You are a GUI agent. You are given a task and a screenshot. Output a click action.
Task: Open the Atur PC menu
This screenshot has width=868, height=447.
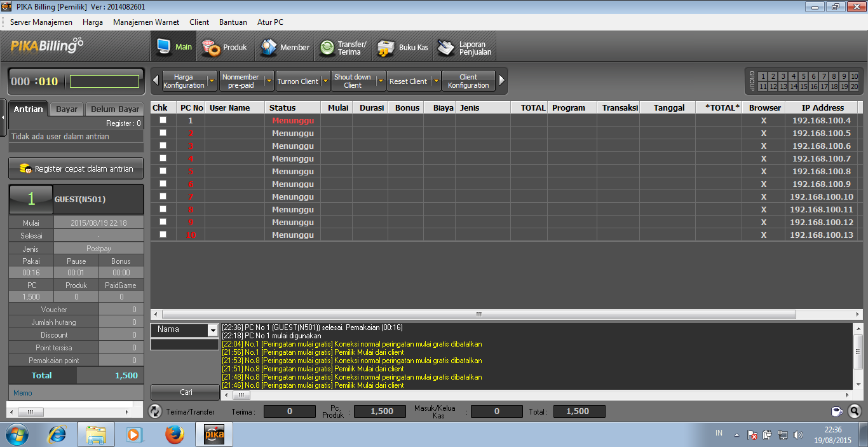point(270,22)
